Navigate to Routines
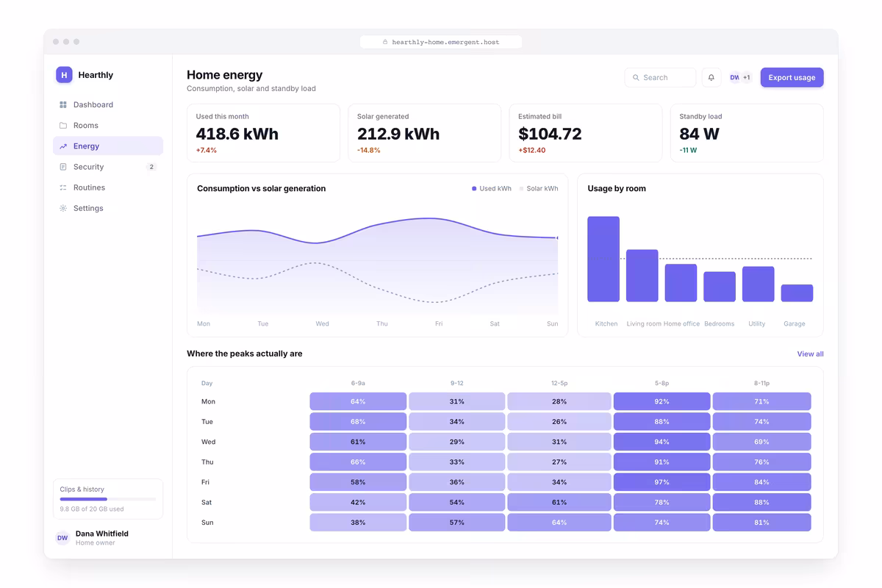 [108, 187]
